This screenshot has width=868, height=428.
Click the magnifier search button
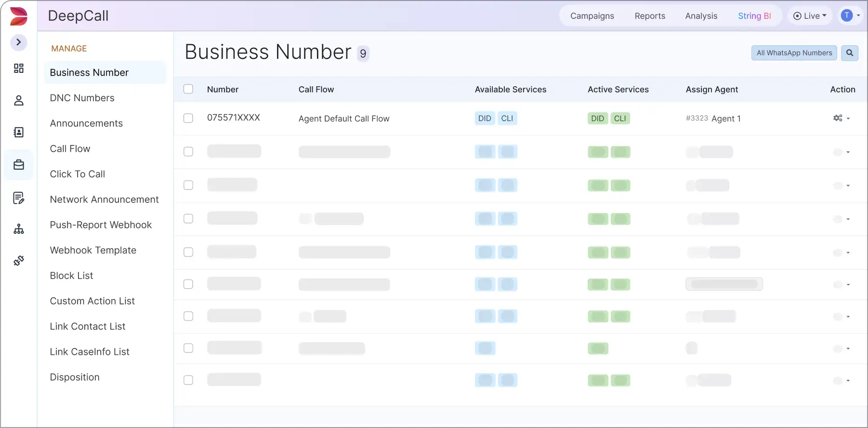849,53
